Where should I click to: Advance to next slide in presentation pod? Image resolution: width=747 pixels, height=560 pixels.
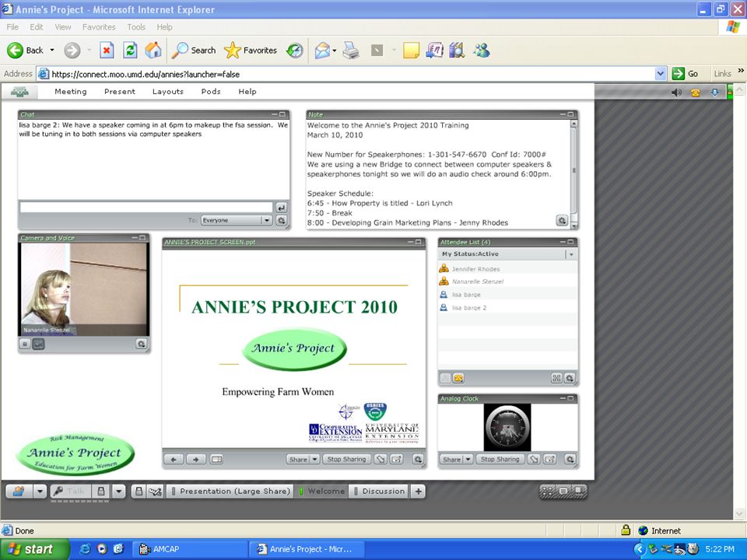coord(195,460)
